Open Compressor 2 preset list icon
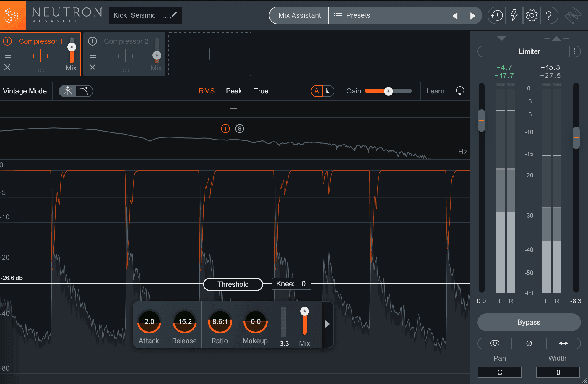 coord(92,55)
